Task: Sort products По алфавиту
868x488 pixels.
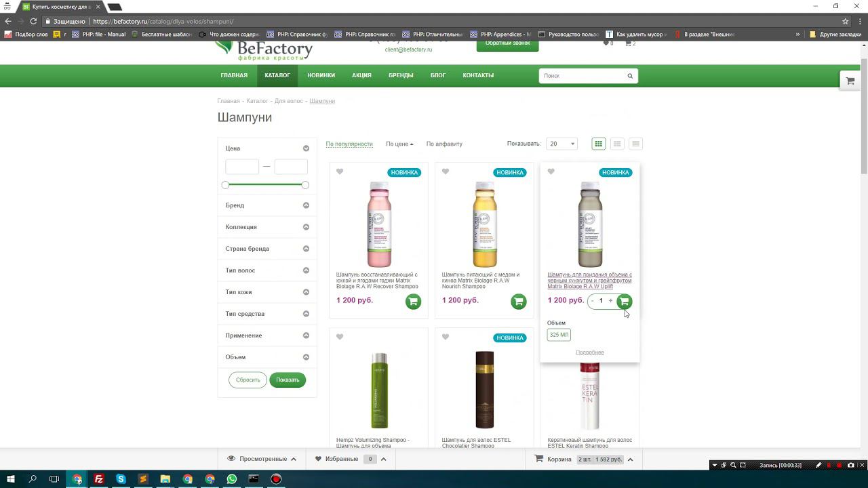Action: pos(444,144)
